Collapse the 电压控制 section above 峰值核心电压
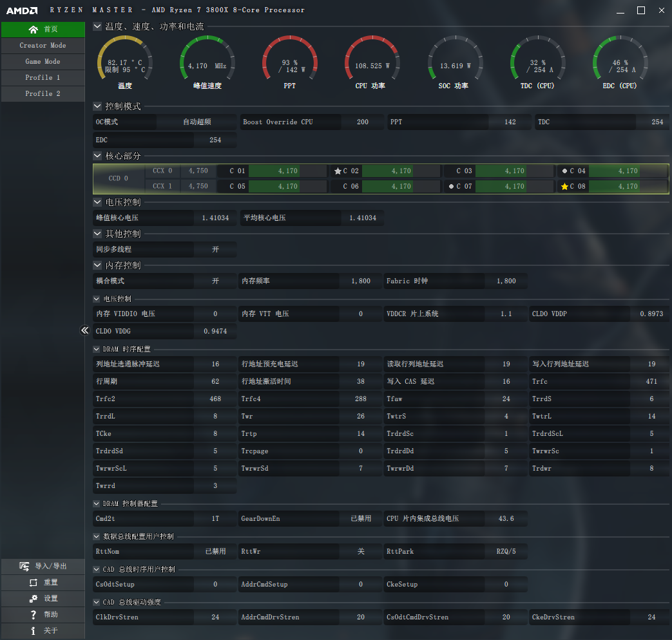The width and height of the screenshot is (672, 640). tap(97, 202)
